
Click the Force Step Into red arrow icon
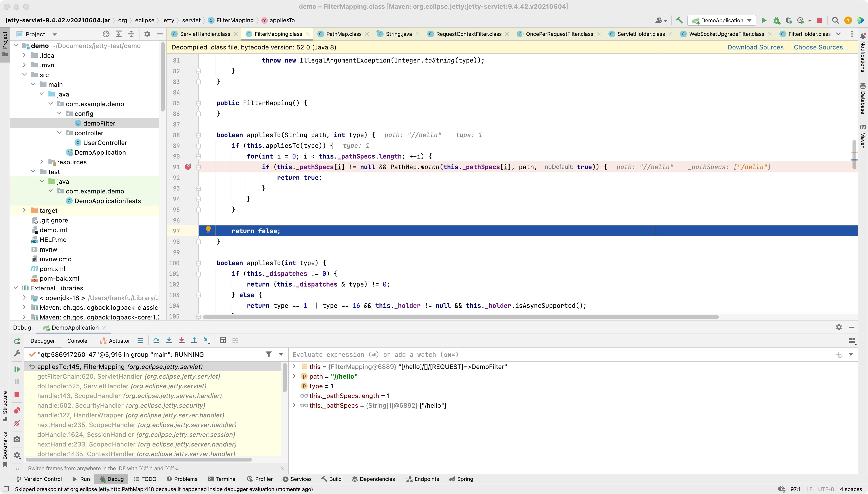click(181, 340)
